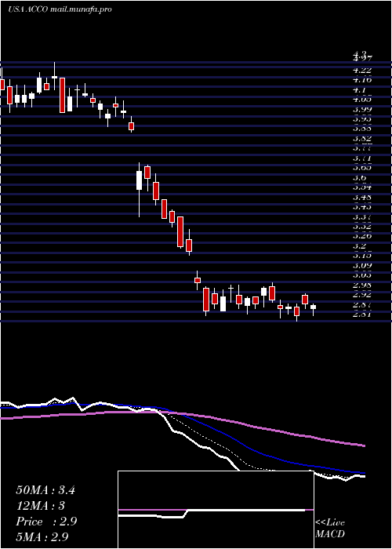
Task: Click the purple 50MA line in lower chart
Action: (x=182, y=414)
